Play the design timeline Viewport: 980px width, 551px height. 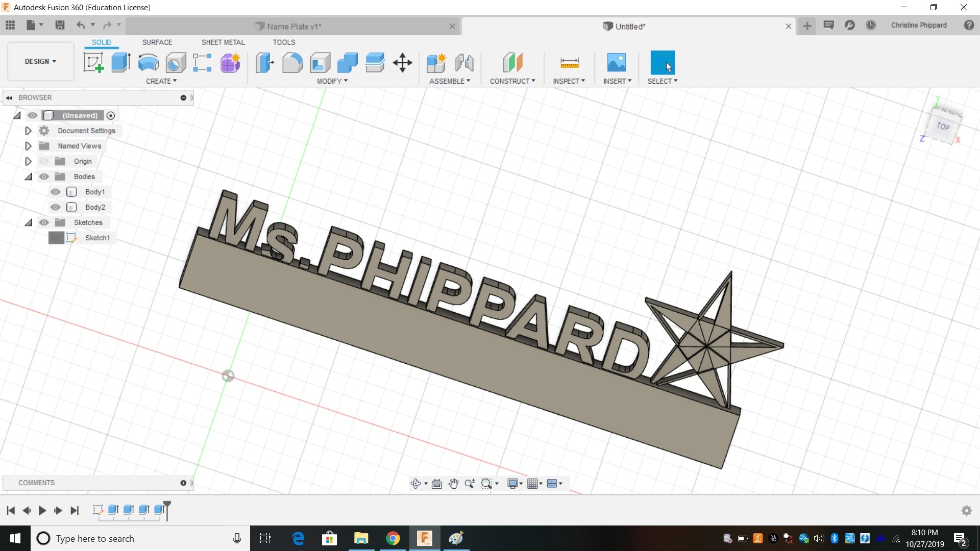click(x=42, y=510)
